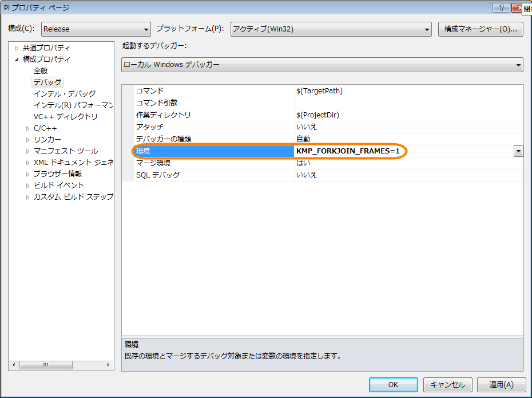
Task: Expand the C/C++ tree node
Action: [x=27, y=128]
